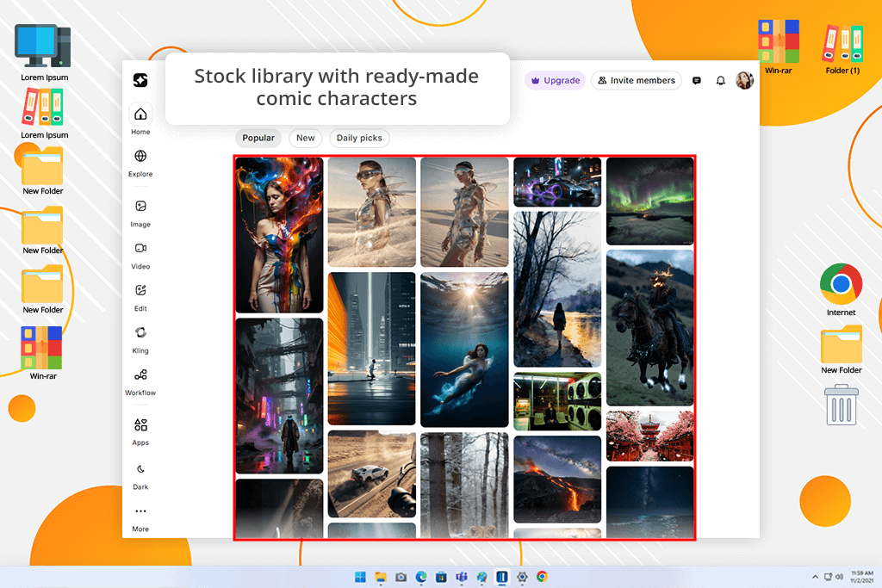Open the Edit tool in the sidebar

pos(140,290)
